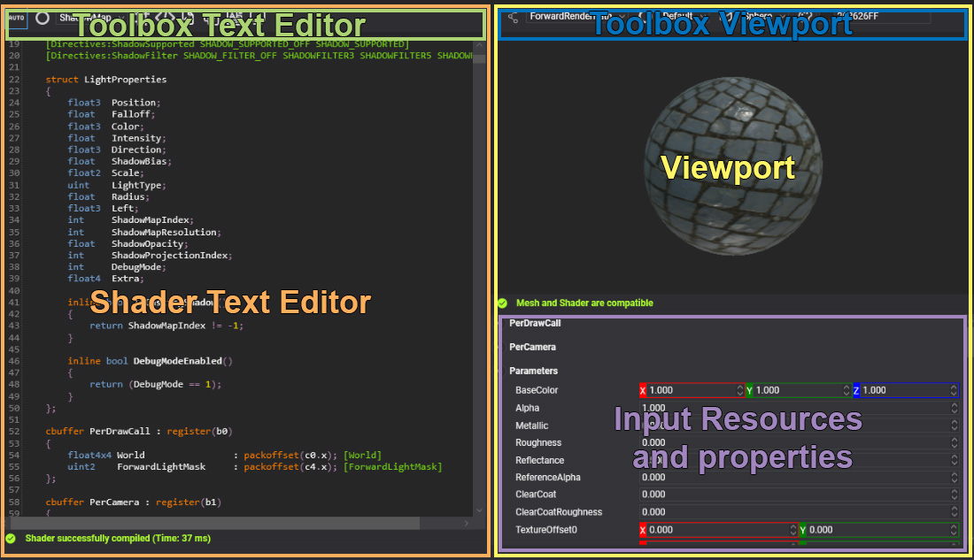Click the graph icon in viewport toolbar

click(x=513, y=17)
